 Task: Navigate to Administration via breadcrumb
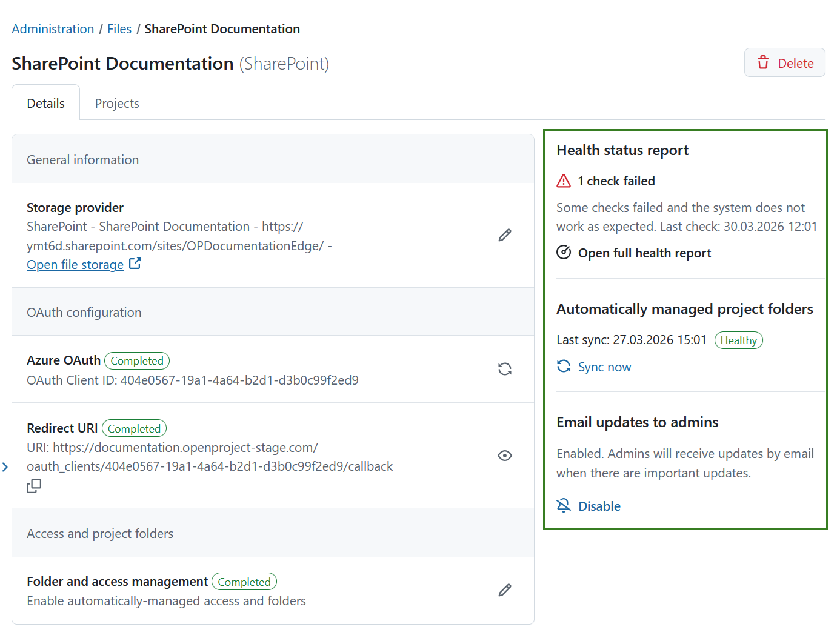point(53,28)
